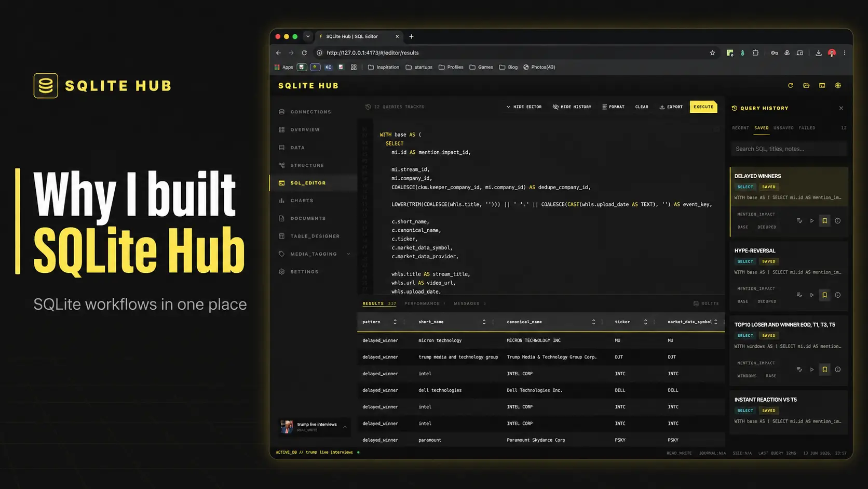Open the gear settings icon in header
Viewport: 868px width, 489px height.
pyautogui.click(x=838, y=86)
